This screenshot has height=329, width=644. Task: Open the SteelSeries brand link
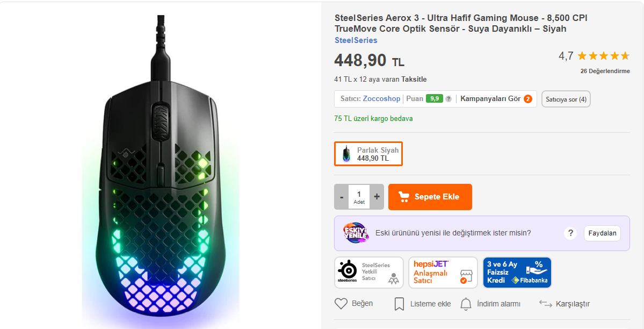[x=356, y=40]
